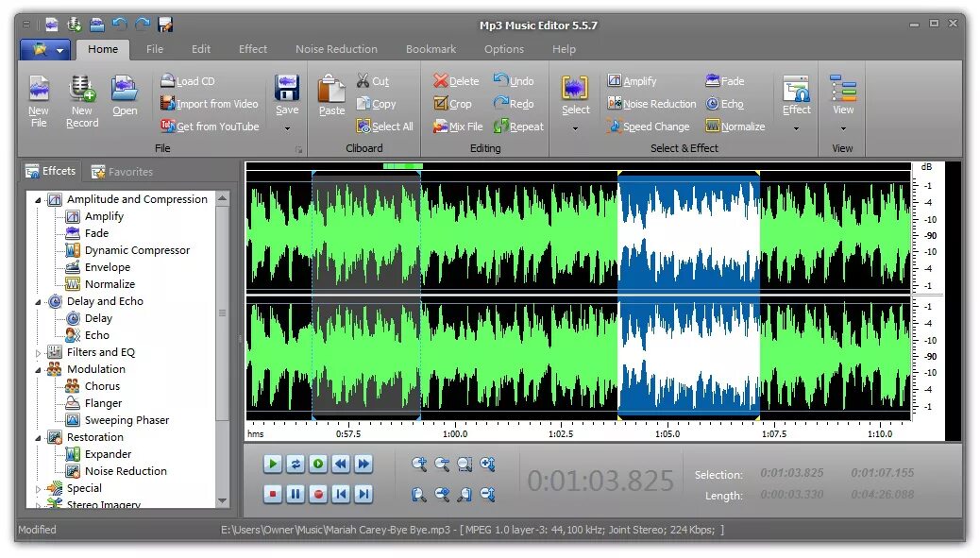Click the effects panel scrollbar down arrow
Screen dimensions: 980x558
pyautogui.click(x=223, y=500)
